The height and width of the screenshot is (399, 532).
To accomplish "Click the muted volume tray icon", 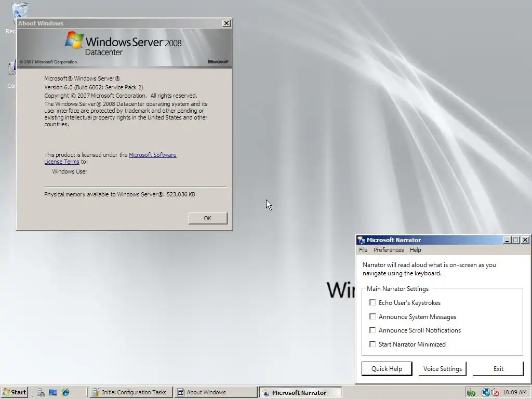I will pos(495,393).
